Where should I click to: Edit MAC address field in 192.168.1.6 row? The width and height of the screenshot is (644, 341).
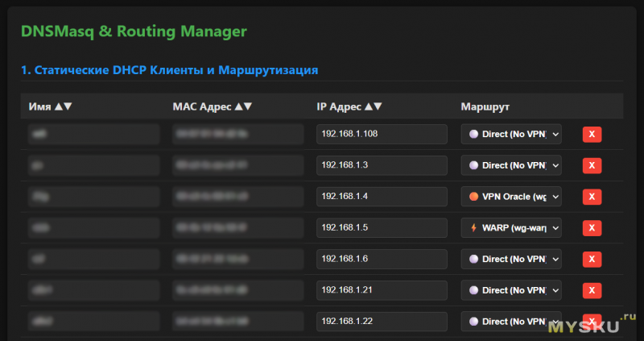pyautogui.click(x=237, y=259)
